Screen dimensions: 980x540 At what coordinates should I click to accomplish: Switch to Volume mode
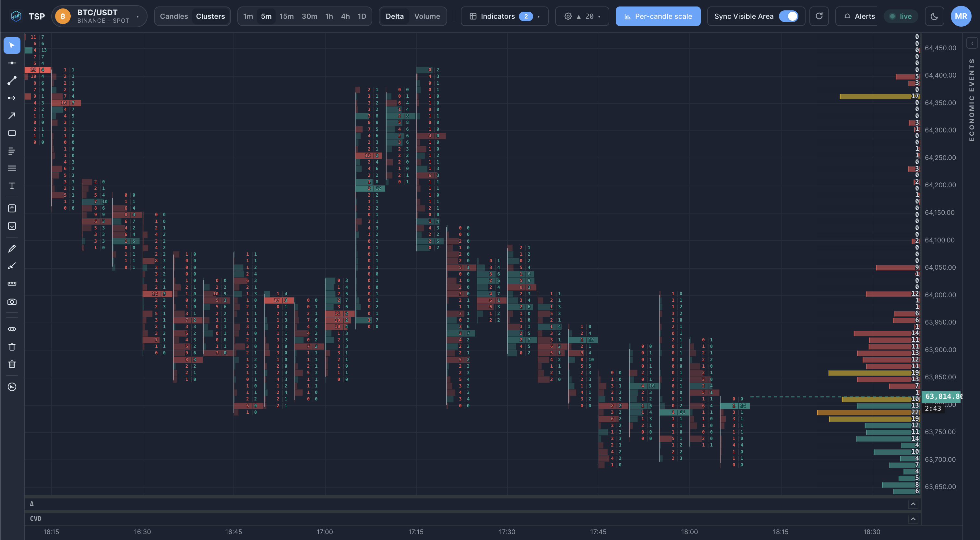(427, 16)
